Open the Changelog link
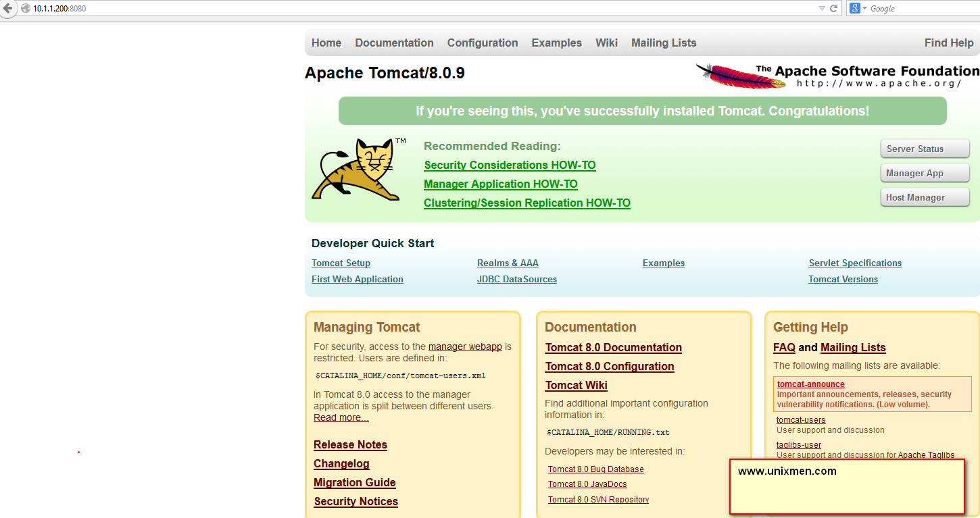This screenshot has width=980, height=518. (x=341, y=463)
